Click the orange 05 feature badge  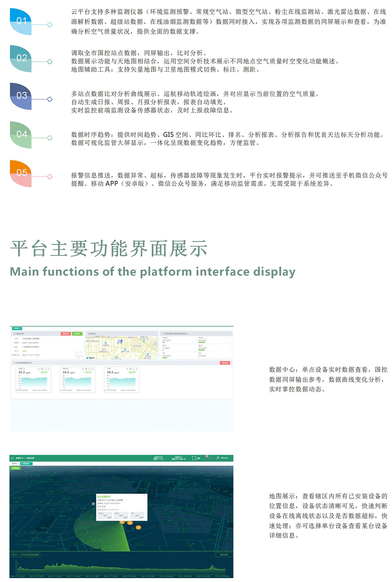tap(21, 173)
